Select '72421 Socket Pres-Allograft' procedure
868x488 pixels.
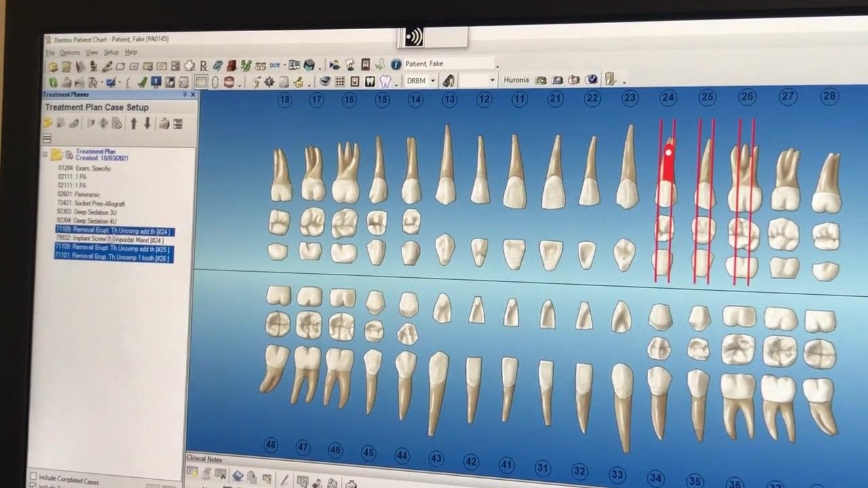coord(91,203)
